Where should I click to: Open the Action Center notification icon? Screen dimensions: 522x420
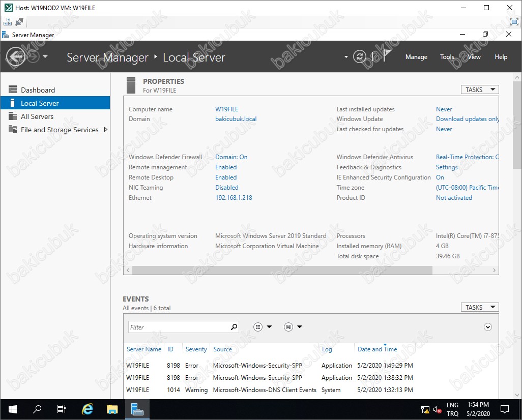505,409
